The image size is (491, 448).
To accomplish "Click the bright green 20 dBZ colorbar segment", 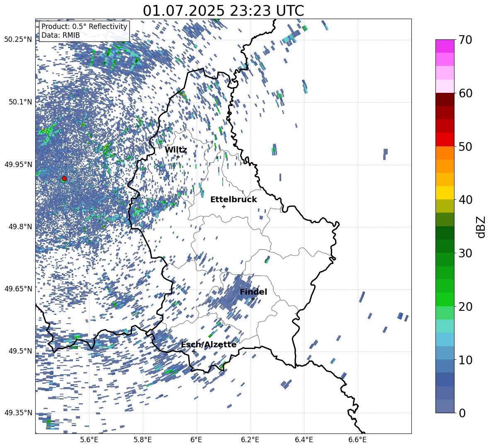I will point(445,299).
